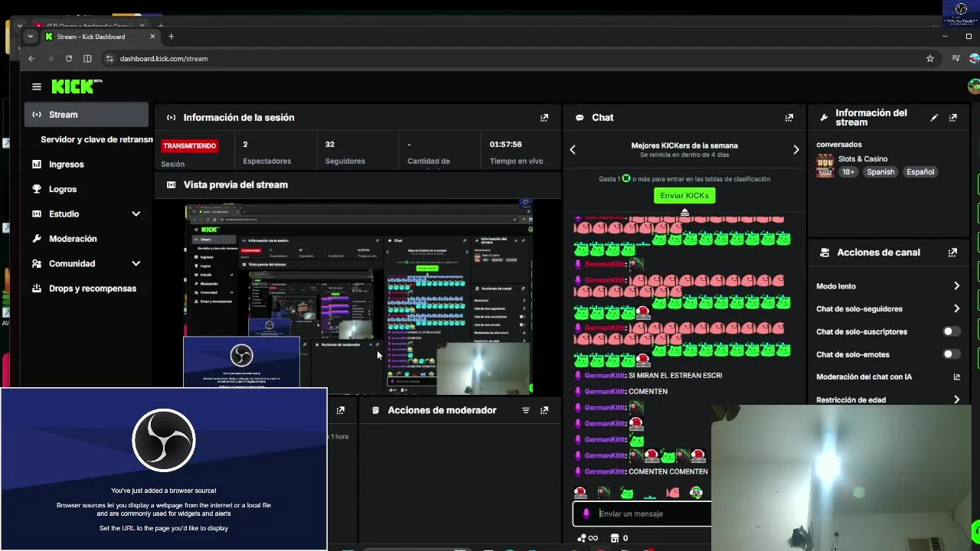980x551 pixels.
Task: Click the KICK logo
Action: (x=77, y=86)
